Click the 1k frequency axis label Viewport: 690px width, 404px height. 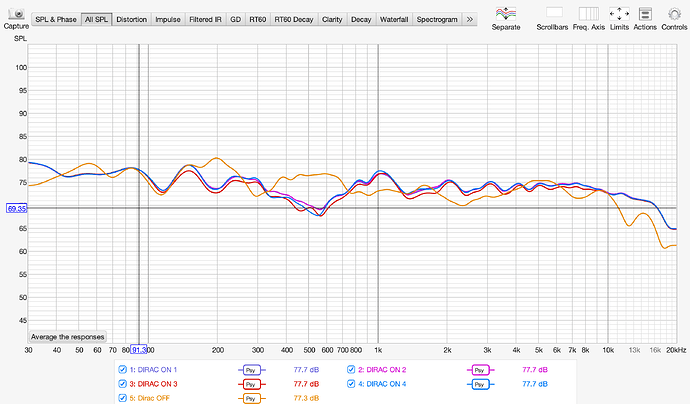[378, 350]
